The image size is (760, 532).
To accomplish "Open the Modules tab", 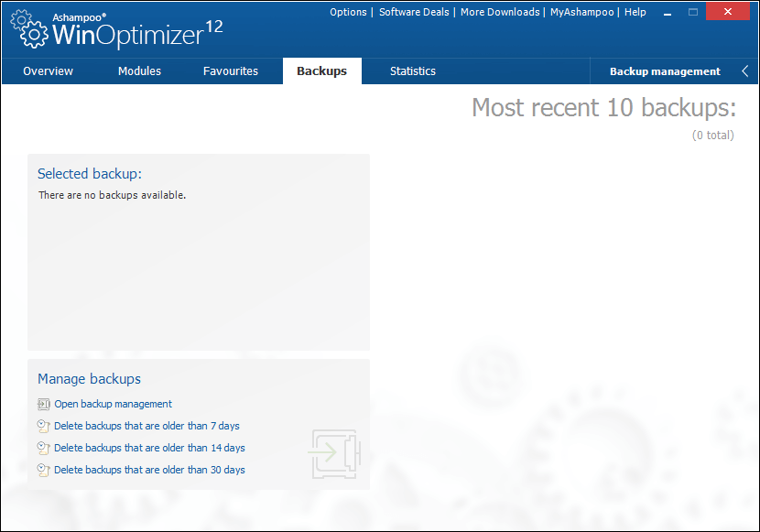I will [x=139, y=71].
